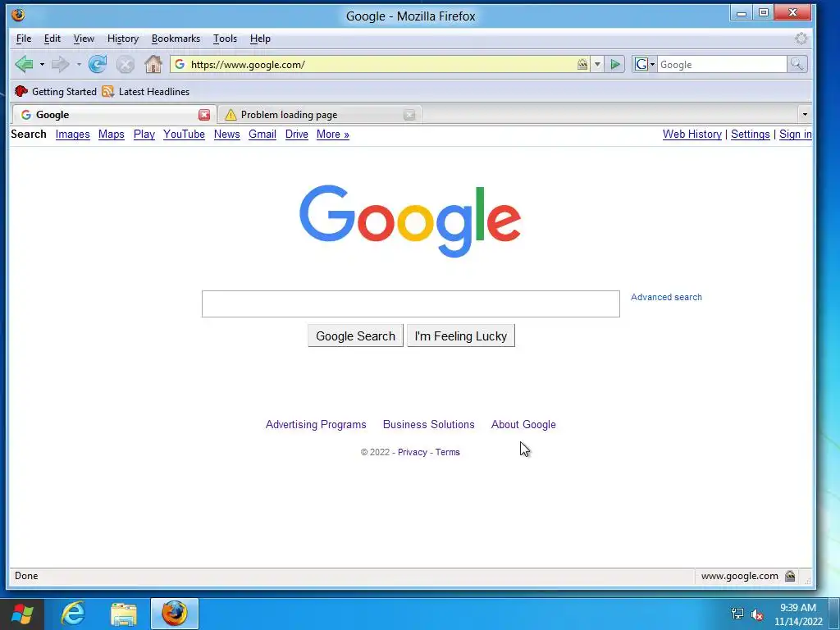Click the network icon in system tray

737,614
